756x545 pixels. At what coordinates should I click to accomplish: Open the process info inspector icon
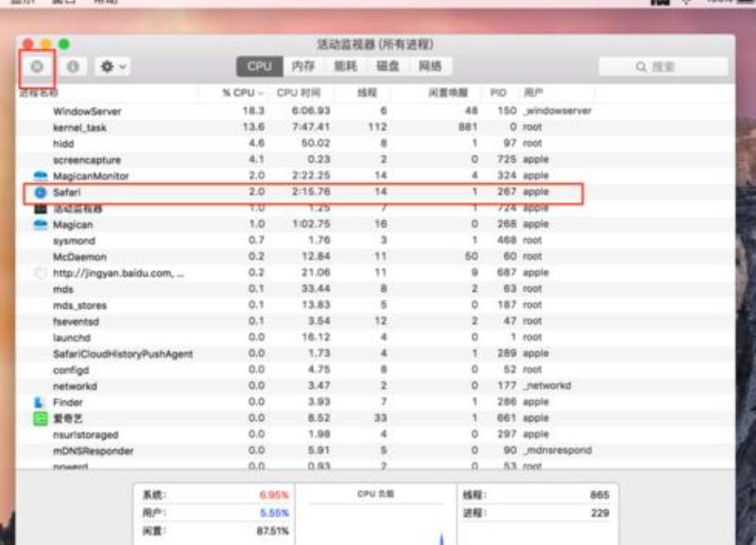pyautogui.click(x=73, y=66)
